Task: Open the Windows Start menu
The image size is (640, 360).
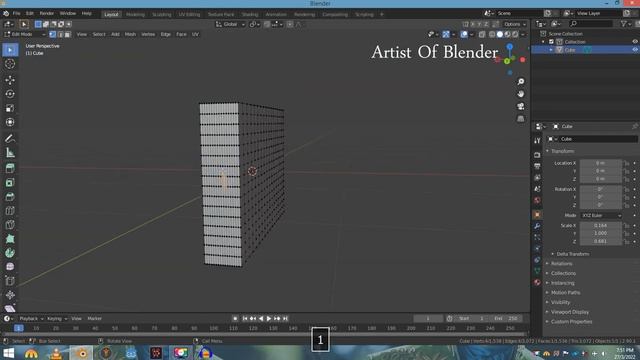Action: [x=8, y=353]
